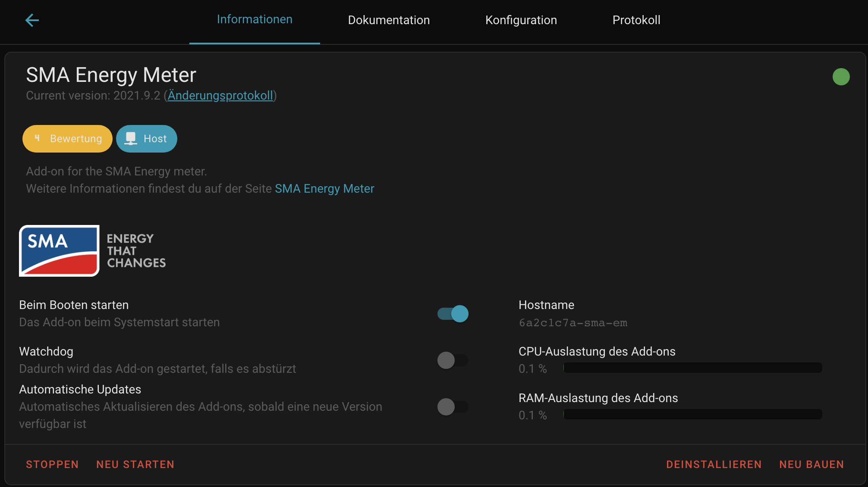Select the Informationen tab

pyautogui.click(x=255, y=20)
